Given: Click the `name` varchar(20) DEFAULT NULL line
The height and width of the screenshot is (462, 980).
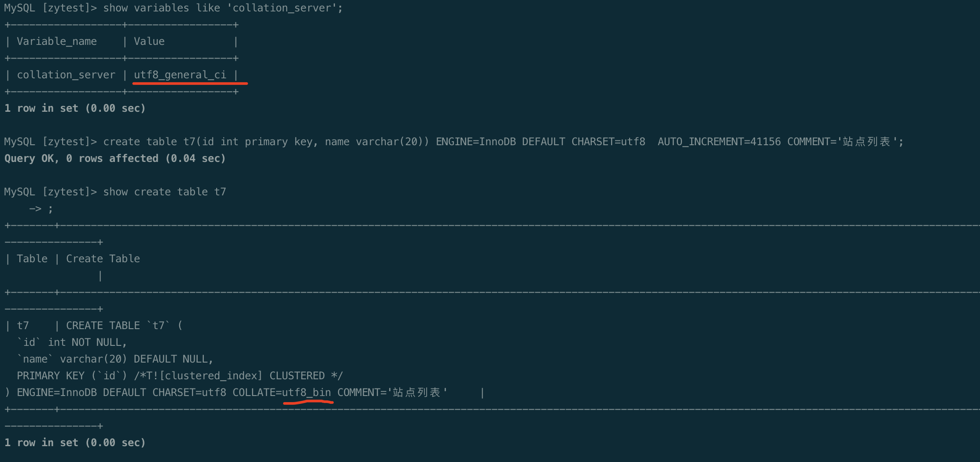Looking at the screenshot, I should [x=115, y=359].
